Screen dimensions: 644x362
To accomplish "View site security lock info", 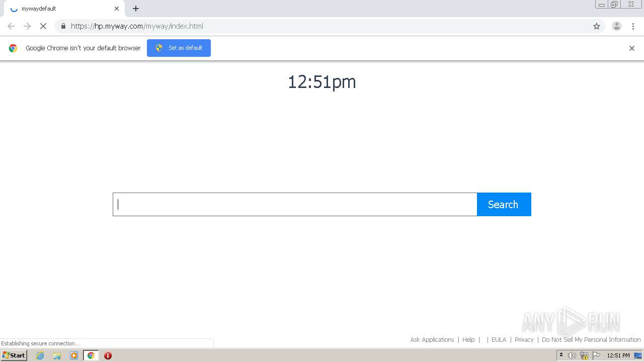I will [63, 26].
